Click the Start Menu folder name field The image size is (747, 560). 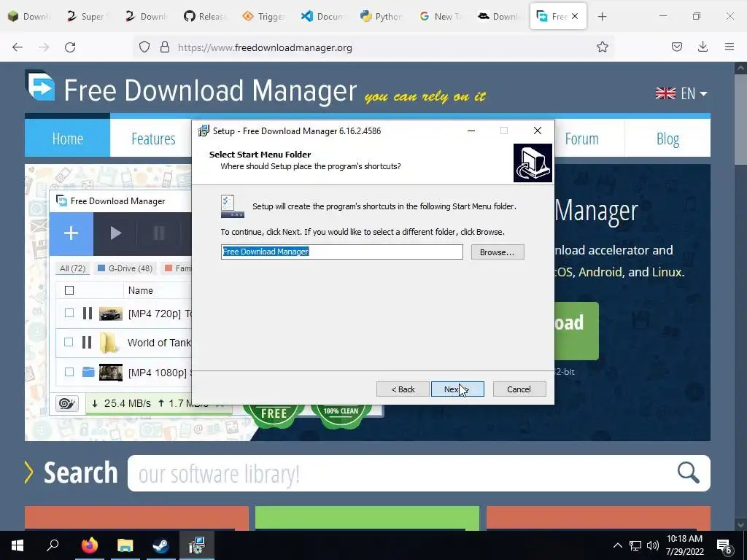pyautogui.click(x=341, y=252)
